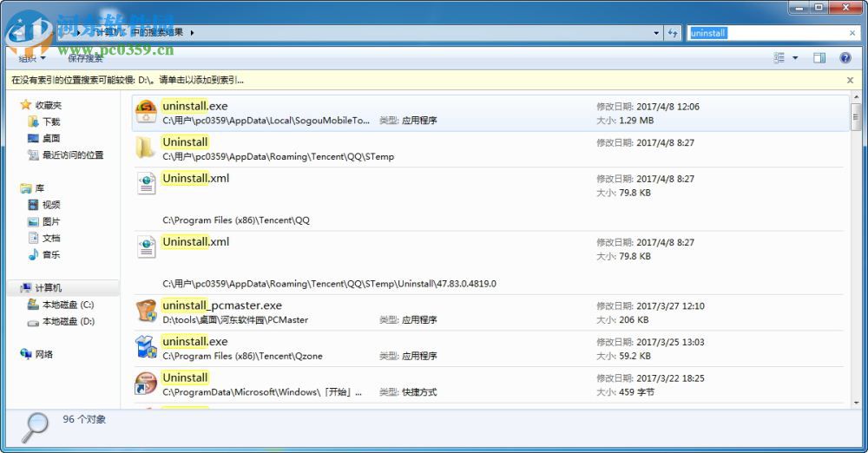Click the scrollbar up arrow
Image resolution: width=868 pixels, height=453 pixels.
(x=856, y=97)
